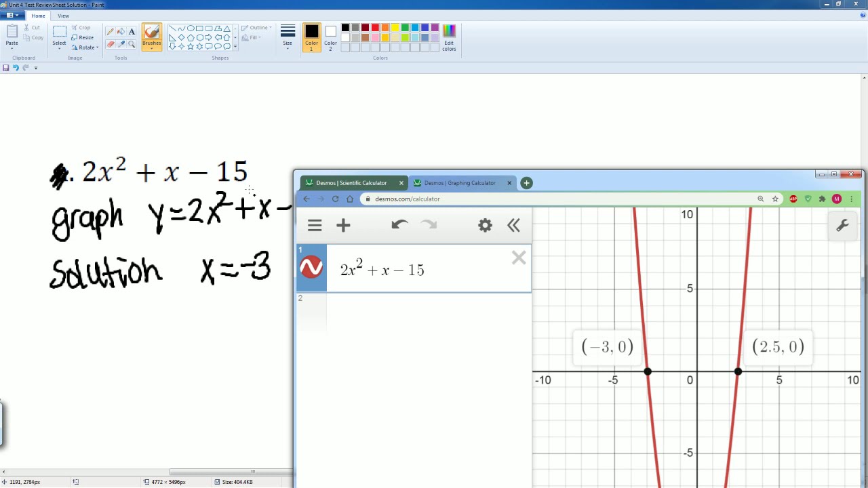Choose the Oval shape in Shapes gallery
This screenshot has height=488, width=868.
point(191,28)
